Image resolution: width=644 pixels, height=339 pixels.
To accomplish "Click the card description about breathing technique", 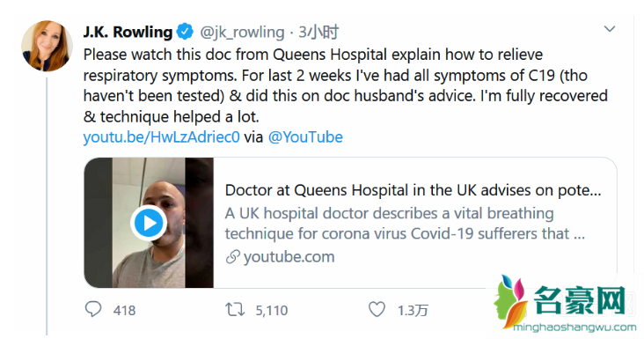I will [405, 224].
